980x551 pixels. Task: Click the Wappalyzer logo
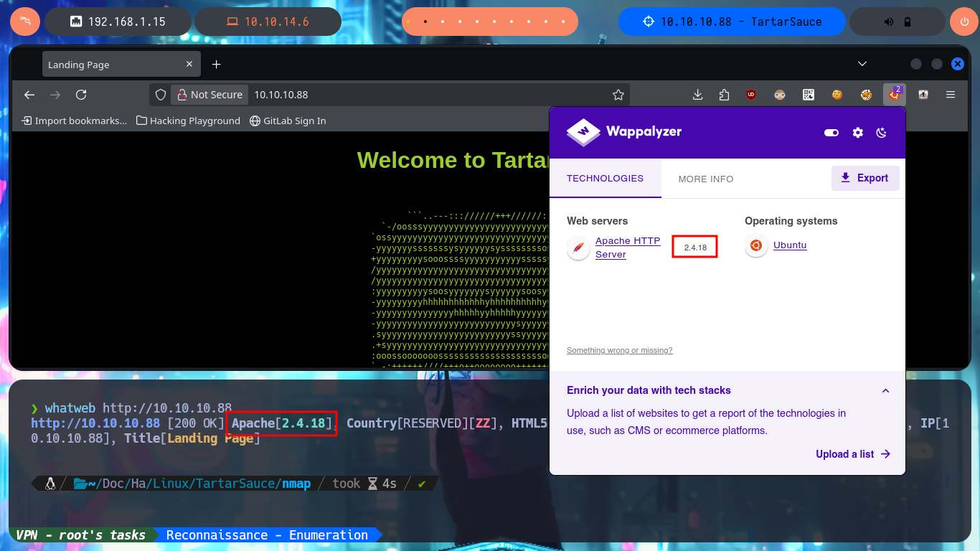click(624, 132)
